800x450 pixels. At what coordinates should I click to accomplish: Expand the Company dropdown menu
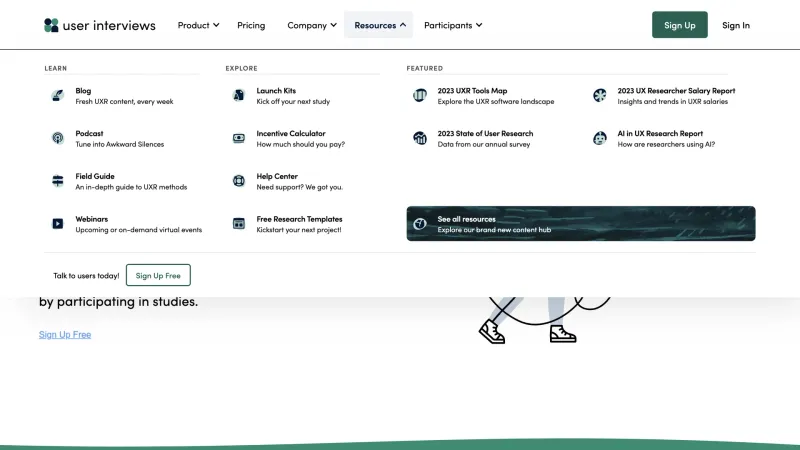pyautogui.click(x=312, y=25)
